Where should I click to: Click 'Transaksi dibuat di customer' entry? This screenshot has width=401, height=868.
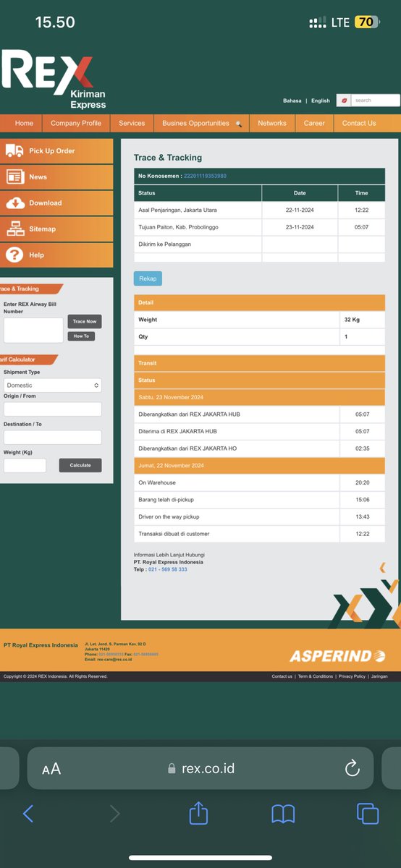click(259, 534)
